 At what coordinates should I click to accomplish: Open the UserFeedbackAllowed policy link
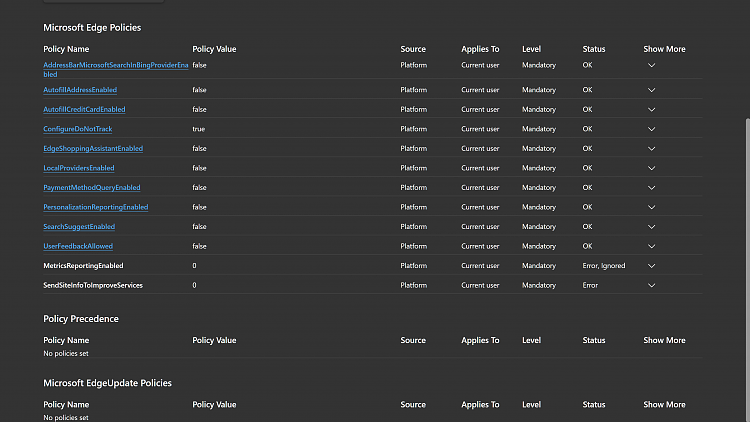(78, 246)
